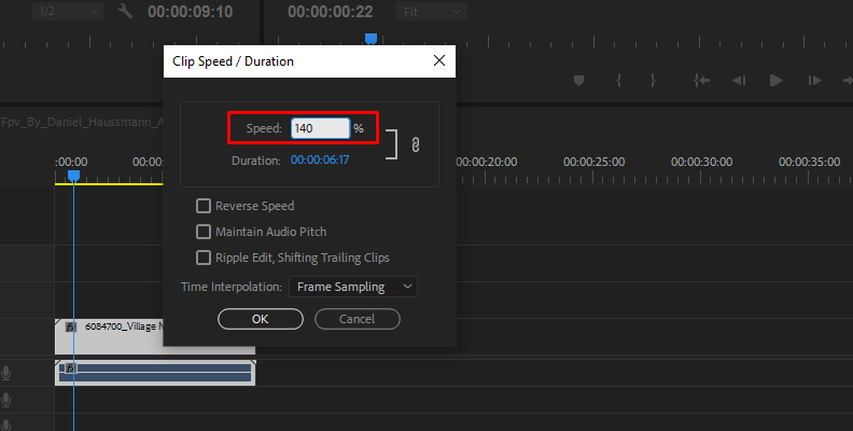Click the 00:00:35:00 timeline ruler mark

pos(809,162)
